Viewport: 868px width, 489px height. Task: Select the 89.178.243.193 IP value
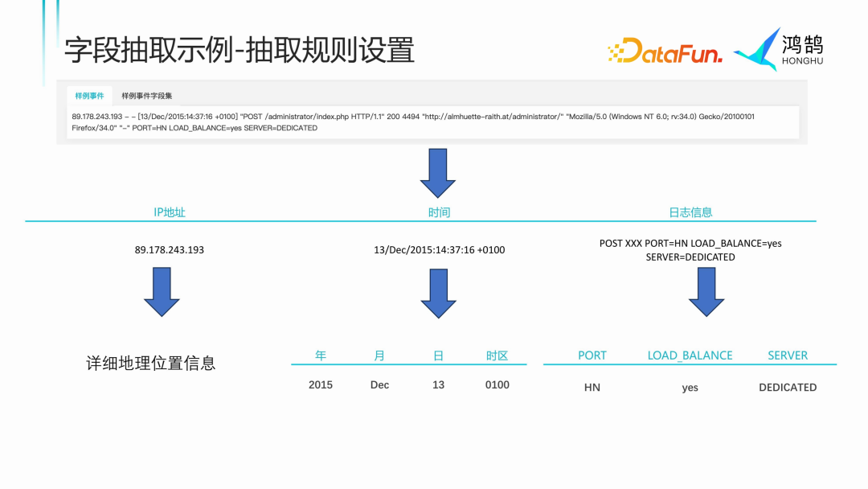pos(170,250)
